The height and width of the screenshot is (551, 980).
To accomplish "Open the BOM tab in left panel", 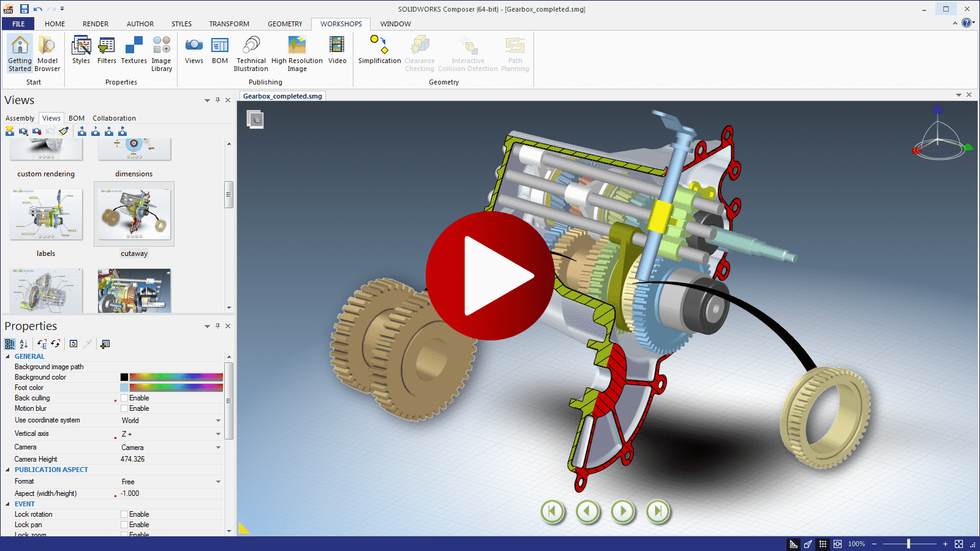I will pyautogui.click(x=77, y=118).
